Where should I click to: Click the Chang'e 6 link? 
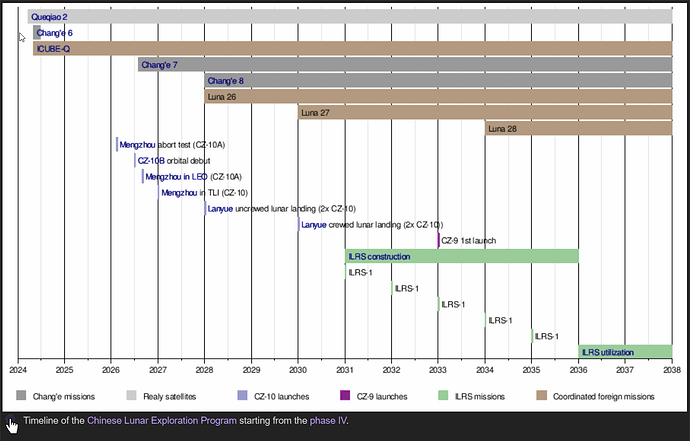(x=55, y=33)
